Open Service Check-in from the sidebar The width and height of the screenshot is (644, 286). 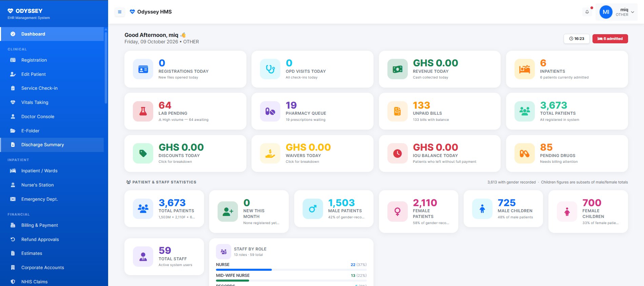(52, 88)
